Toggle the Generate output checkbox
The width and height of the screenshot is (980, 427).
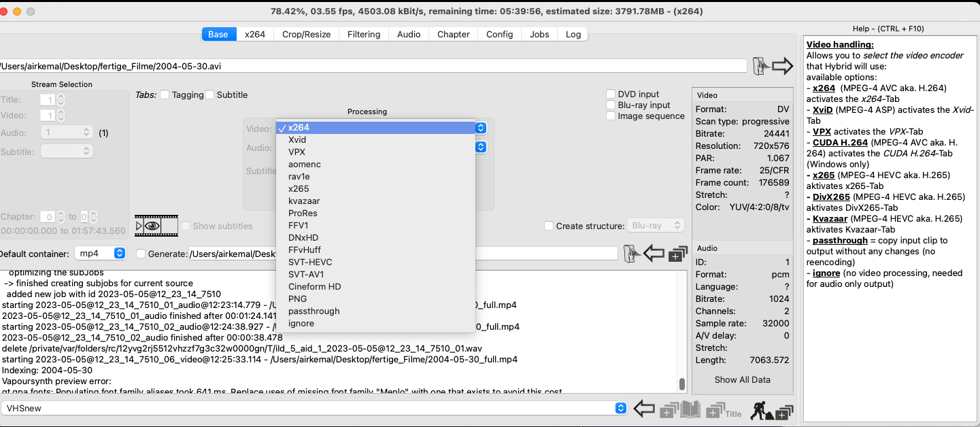[141, 254]
